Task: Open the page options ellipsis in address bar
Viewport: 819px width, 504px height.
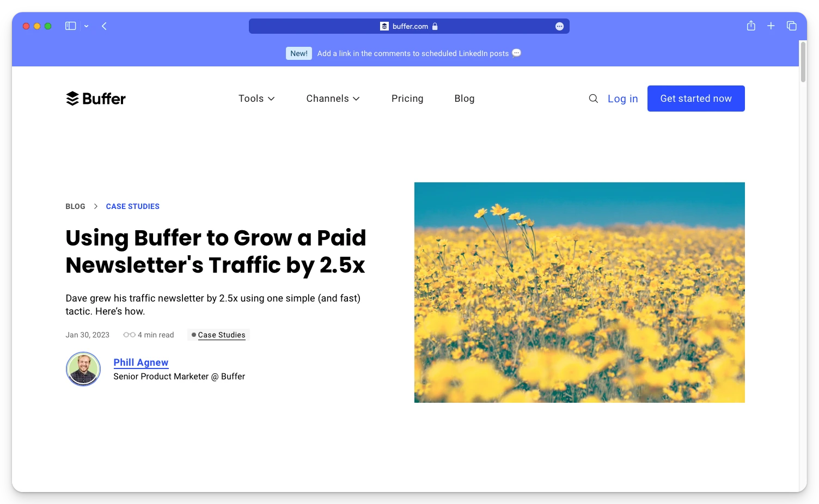Action: (x=559, y=26)
